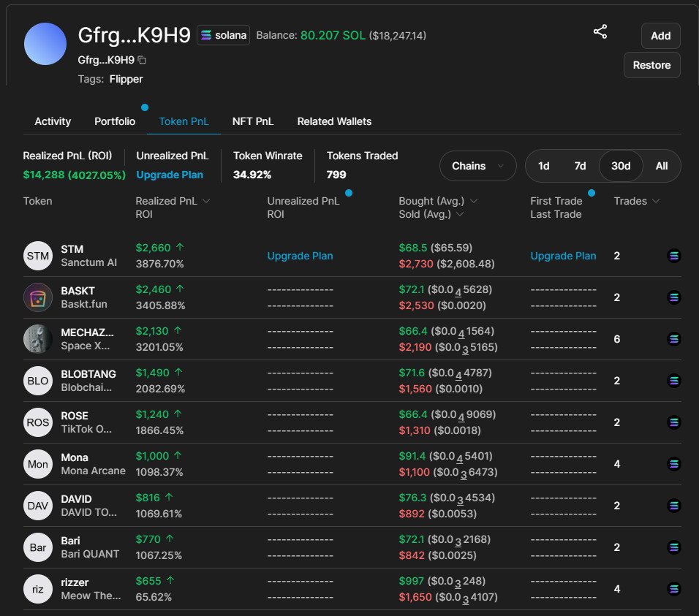
Task: Click the Unrealized PnL column header
Action: point(303,201)
